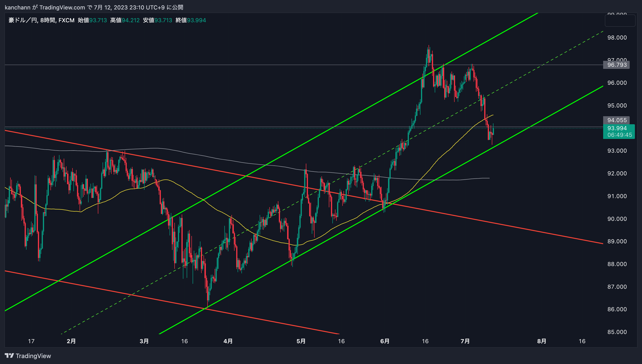Click the 85.000 price axis label
The height and width of the screenshot is (364, 642).
(x=617, y=332)
